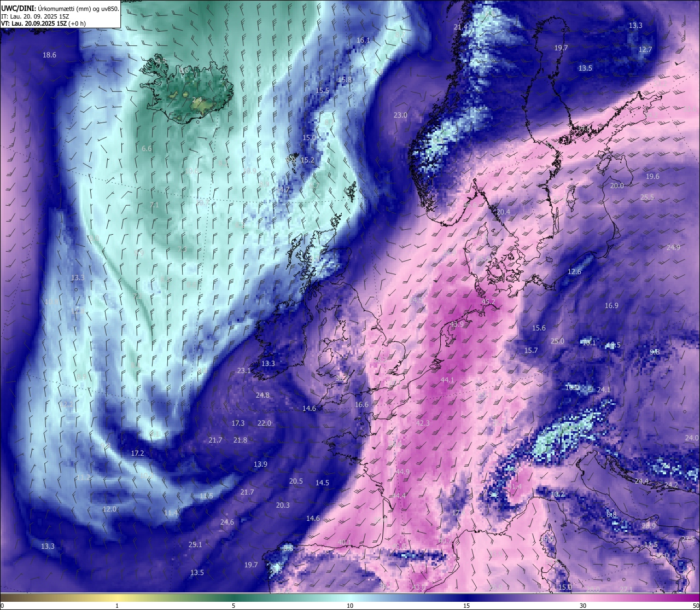Click the 24.6 value northwest of Spain
The image size is (700, 610).
[x=227, y=522]
